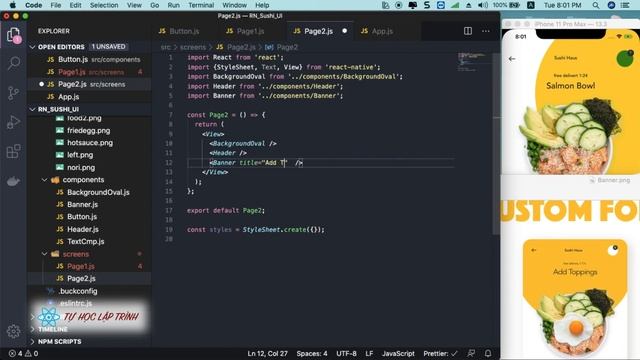Open the Run and Debug view
Viewport: 640px width, 360px height.
coord(13,122)
